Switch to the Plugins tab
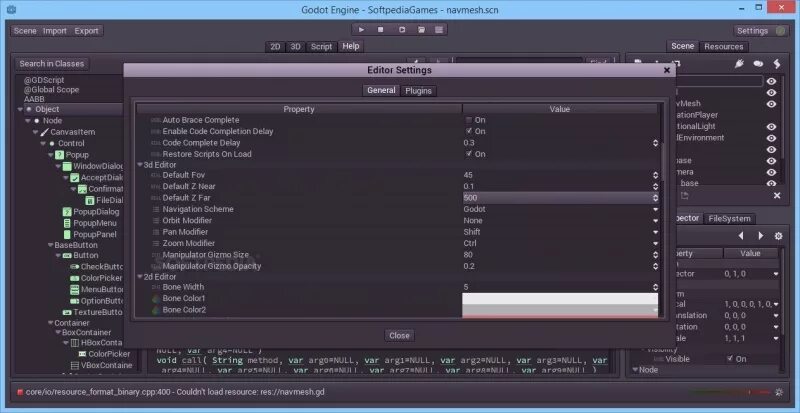Viewport: 800px width, 413px height. 418,91
